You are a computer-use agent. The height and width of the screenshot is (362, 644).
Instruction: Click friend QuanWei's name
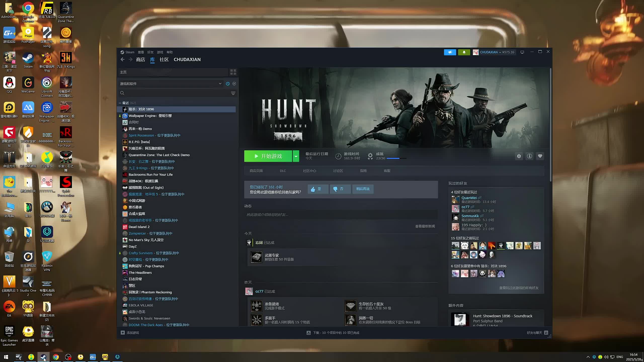click(x=469, y=198)
